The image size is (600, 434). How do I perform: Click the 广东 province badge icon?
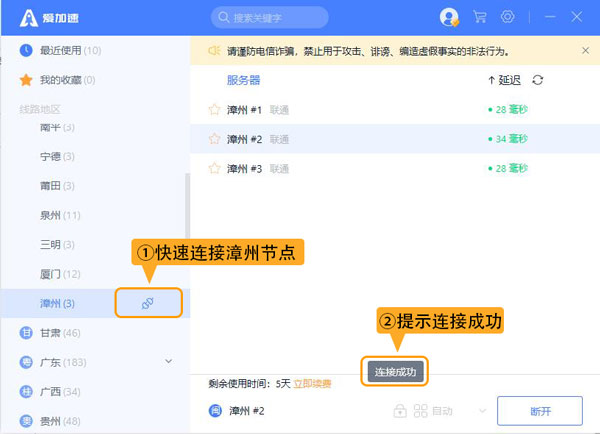26,362
